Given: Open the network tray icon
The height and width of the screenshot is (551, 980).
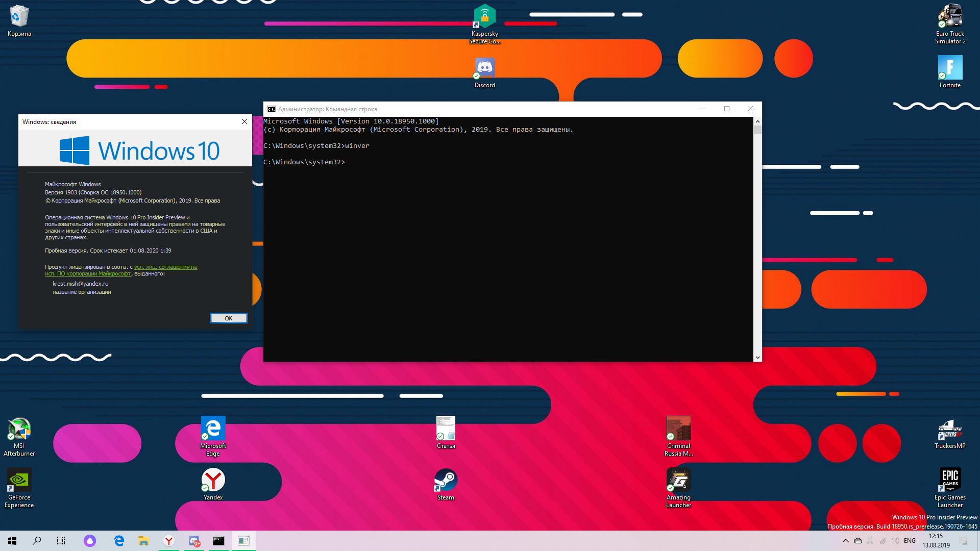Looking at the screenshot, I should (x=883, y=541).
